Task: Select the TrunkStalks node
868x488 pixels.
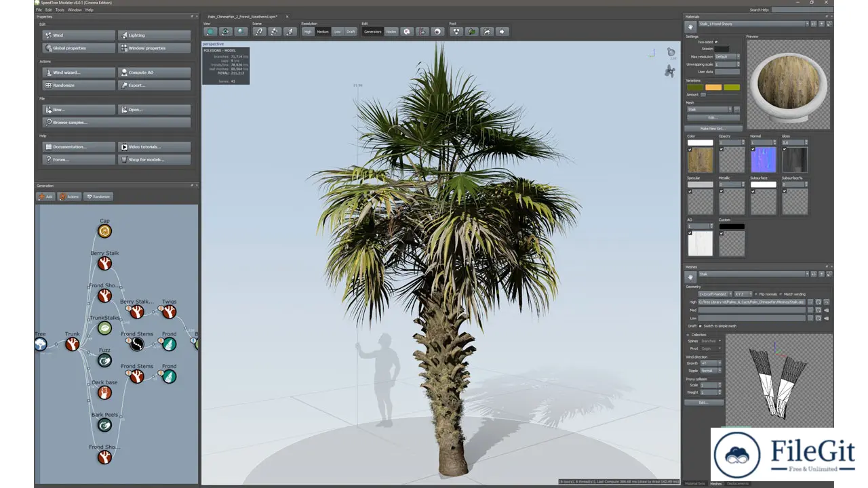Action: [x=104, y=328]
